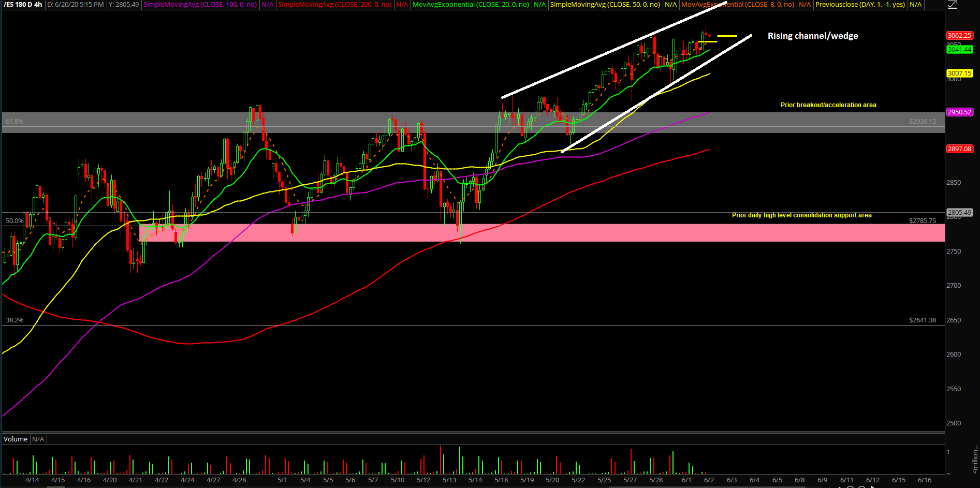This screenshot has width=980, height=488.
Task: Click Previousclose DAY study label
Action: [x=860, y=5]
